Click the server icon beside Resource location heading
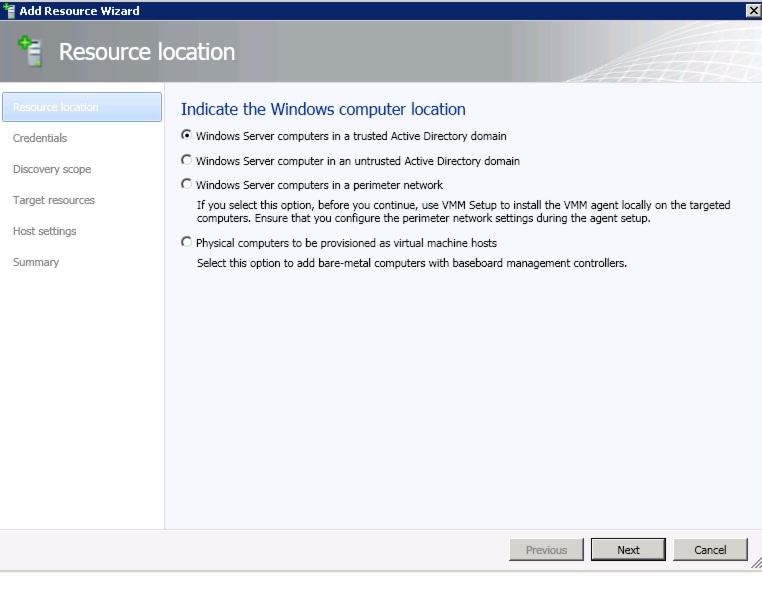Screen dimensions: 762x600 pyautogui.click(x=30, y=51)
